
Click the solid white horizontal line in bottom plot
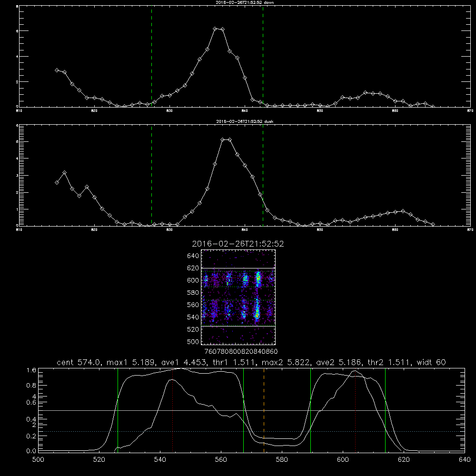251,410
